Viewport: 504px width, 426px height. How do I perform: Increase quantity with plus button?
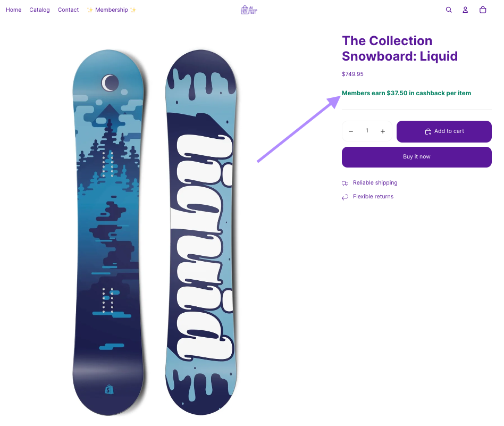[x=383, y=131]
